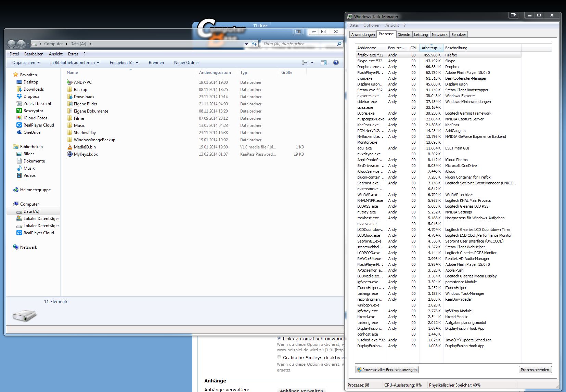Open the Datei menu in Explorer
This screenshot has height=392, width=566.
tap(14, 54)
